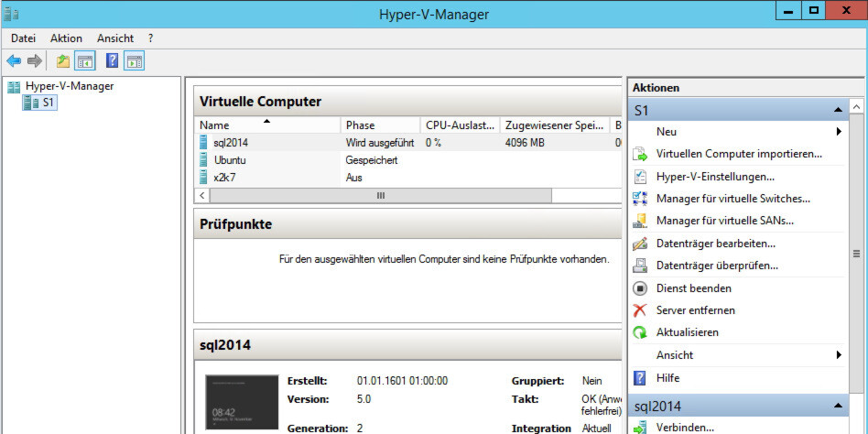Toggle the action pane toolbar icon

point(134,61)
